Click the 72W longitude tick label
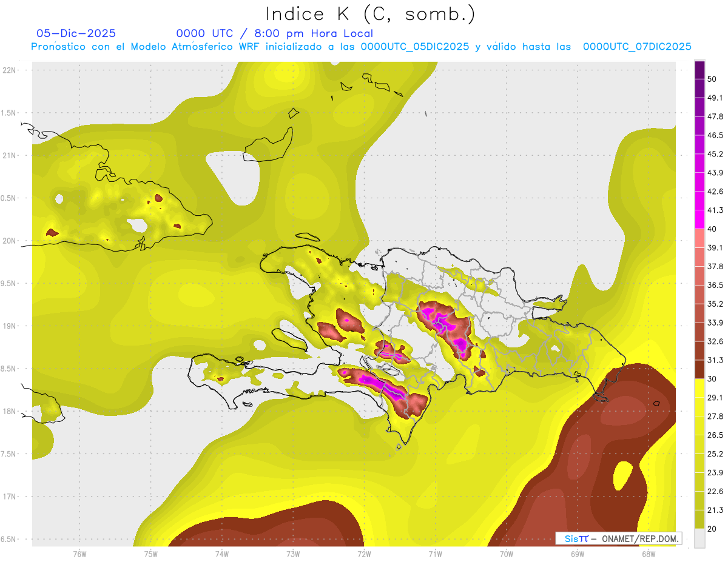This screenshot has width=728, height=562. coord(364,553)
